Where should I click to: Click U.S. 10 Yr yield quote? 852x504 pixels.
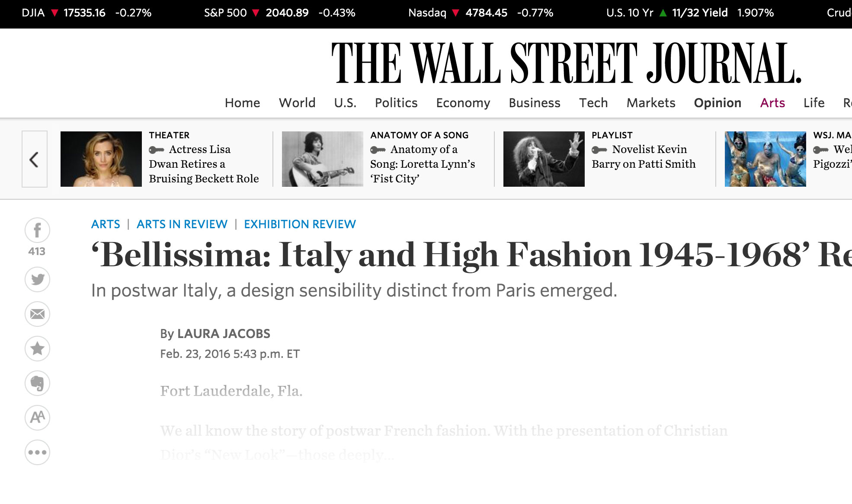[690, 13]
